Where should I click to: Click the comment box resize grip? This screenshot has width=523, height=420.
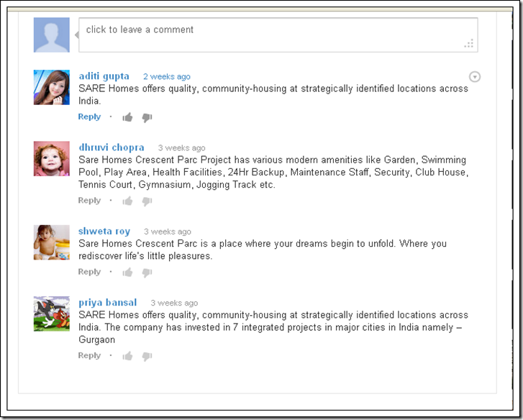[469, 44]
